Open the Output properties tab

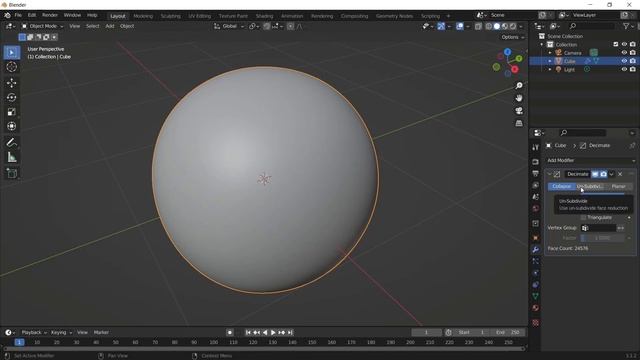(536, 174)
